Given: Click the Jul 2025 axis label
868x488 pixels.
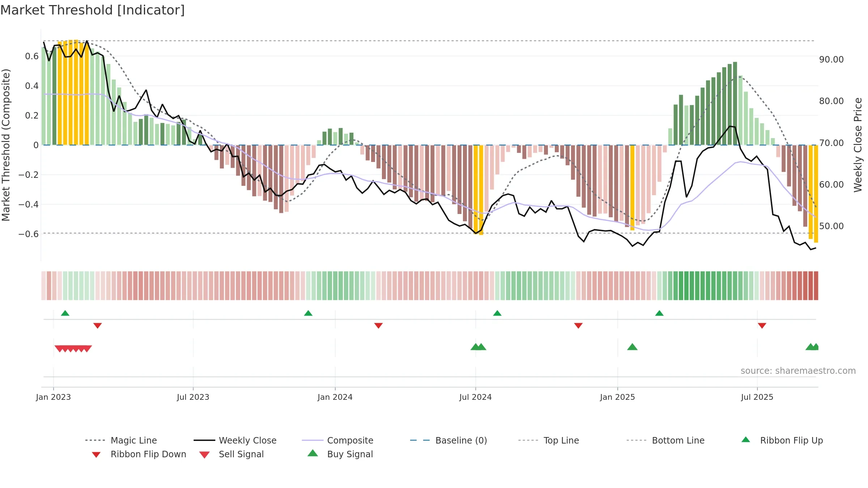Looking at the screenshot, I should pyautogui.click(x=757, y=397).
